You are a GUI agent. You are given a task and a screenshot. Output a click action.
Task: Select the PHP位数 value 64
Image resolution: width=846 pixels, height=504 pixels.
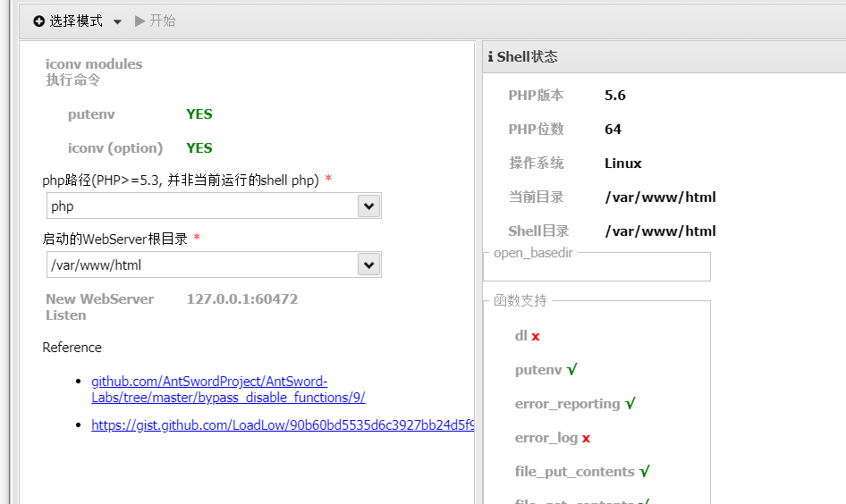613,130
